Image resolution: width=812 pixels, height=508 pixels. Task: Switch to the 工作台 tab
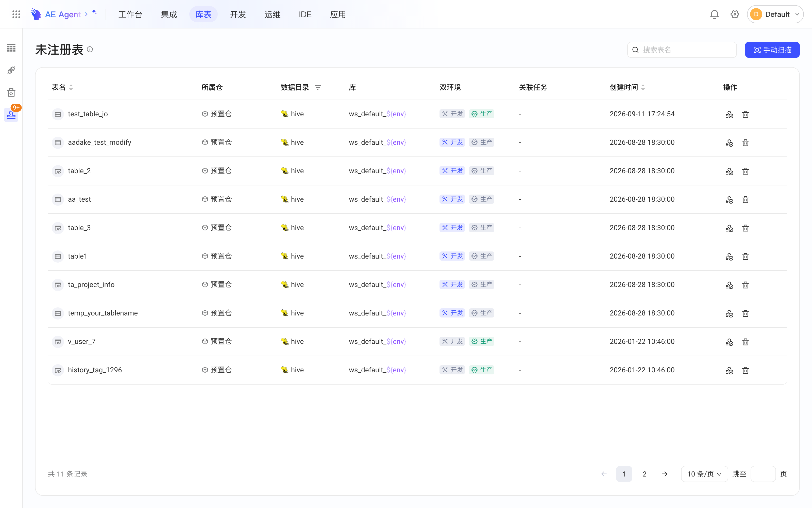coord(130,14)
